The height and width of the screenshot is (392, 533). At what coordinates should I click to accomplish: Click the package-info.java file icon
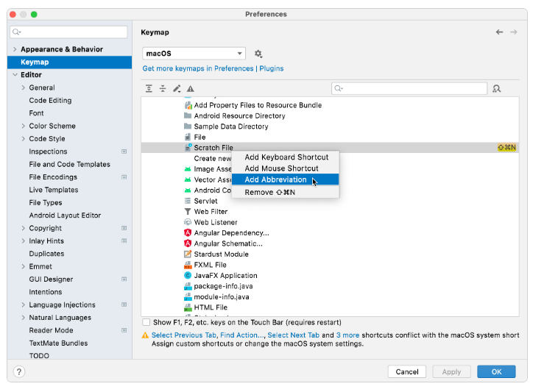point(188,286)
